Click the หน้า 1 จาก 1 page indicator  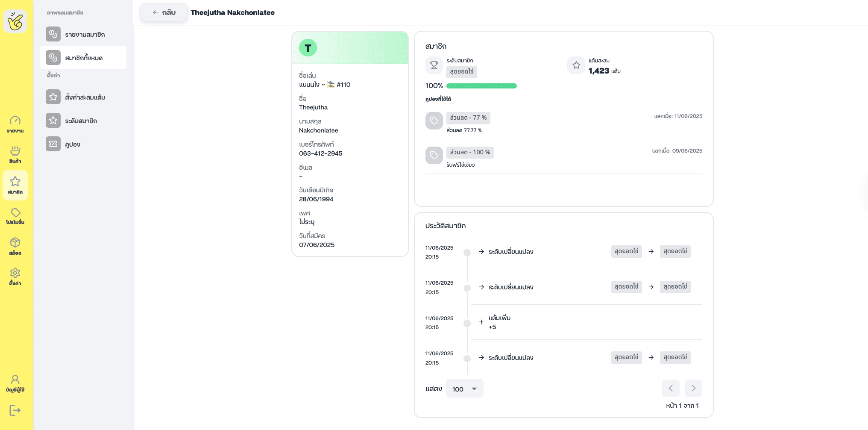[x=682, y=406]
